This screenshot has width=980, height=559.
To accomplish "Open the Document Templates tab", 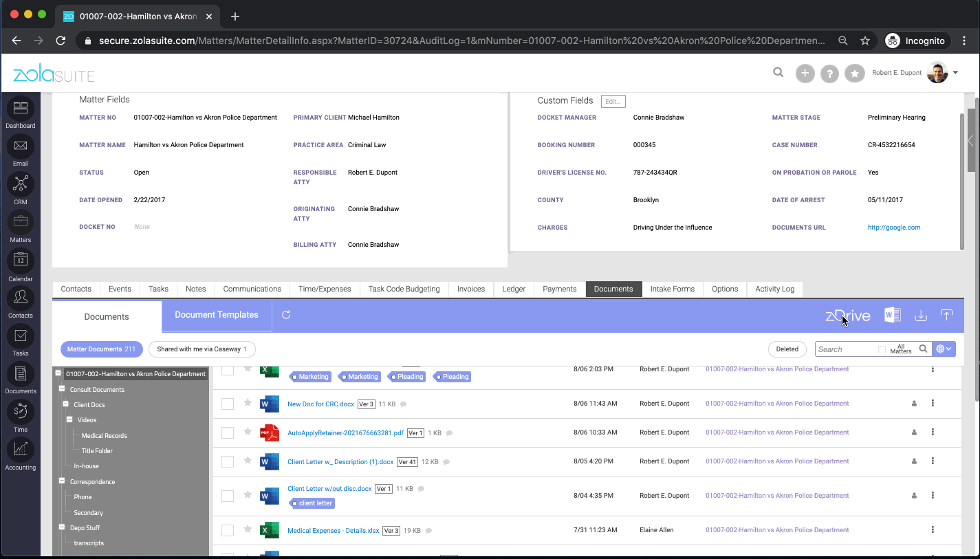I will [x=217, y=315].
